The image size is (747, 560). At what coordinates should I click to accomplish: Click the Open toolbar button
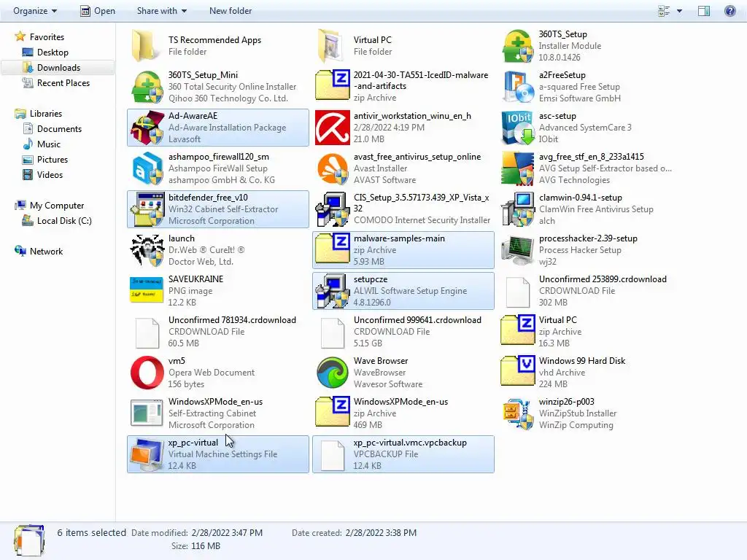(98, 10)
